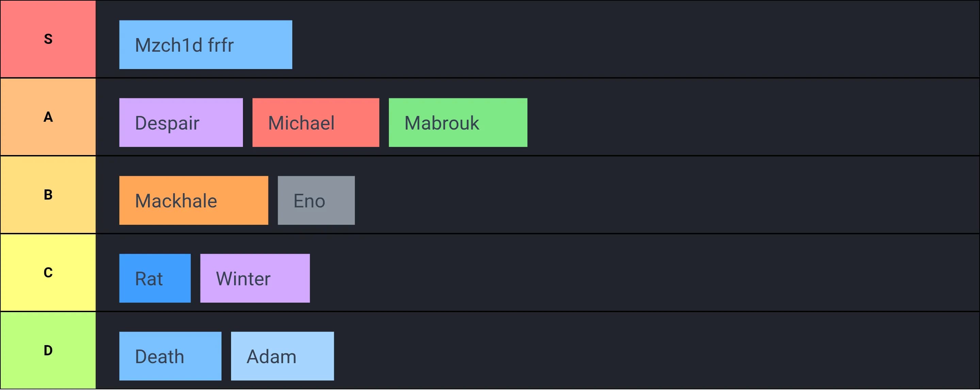Click the purple Despair item
The height and width of the screenshot is (390, 980).
coord(181,122)
